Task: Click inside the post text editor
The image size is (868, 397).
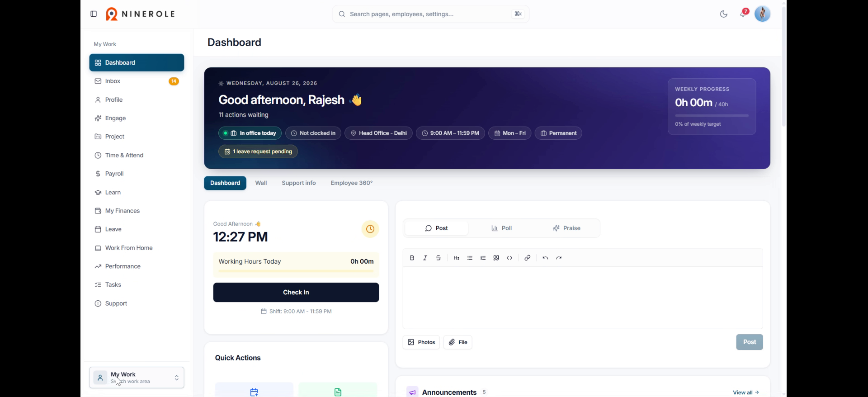Action: click(583, 298)
